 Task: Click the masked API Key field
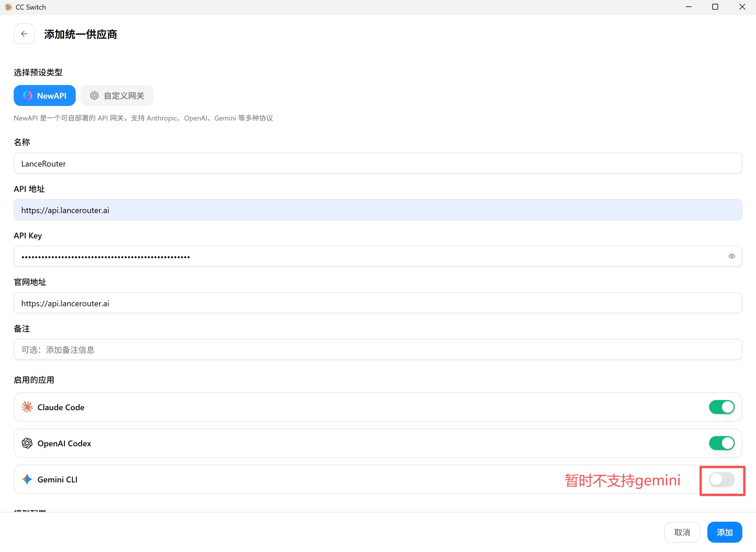(378, 256)
